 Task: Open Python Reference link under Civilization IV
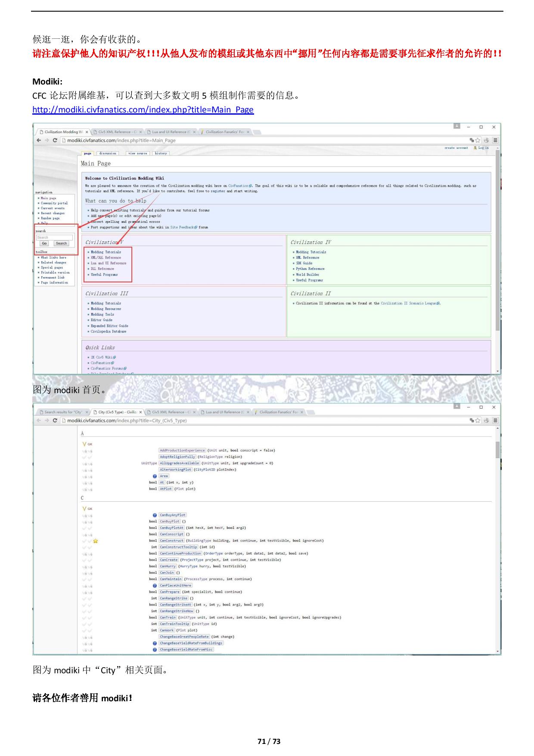tap(310, 269)
